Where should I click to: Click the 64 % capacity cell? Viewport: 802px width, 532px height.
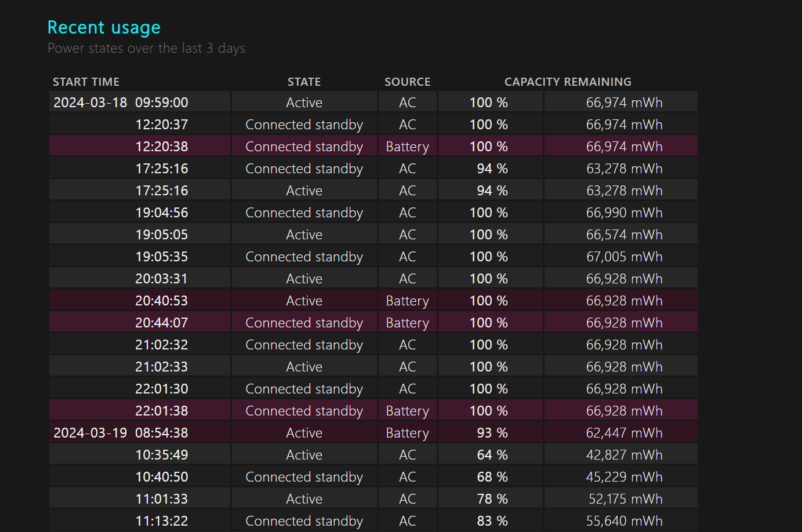pyautogui.click(x=491, y=455)
